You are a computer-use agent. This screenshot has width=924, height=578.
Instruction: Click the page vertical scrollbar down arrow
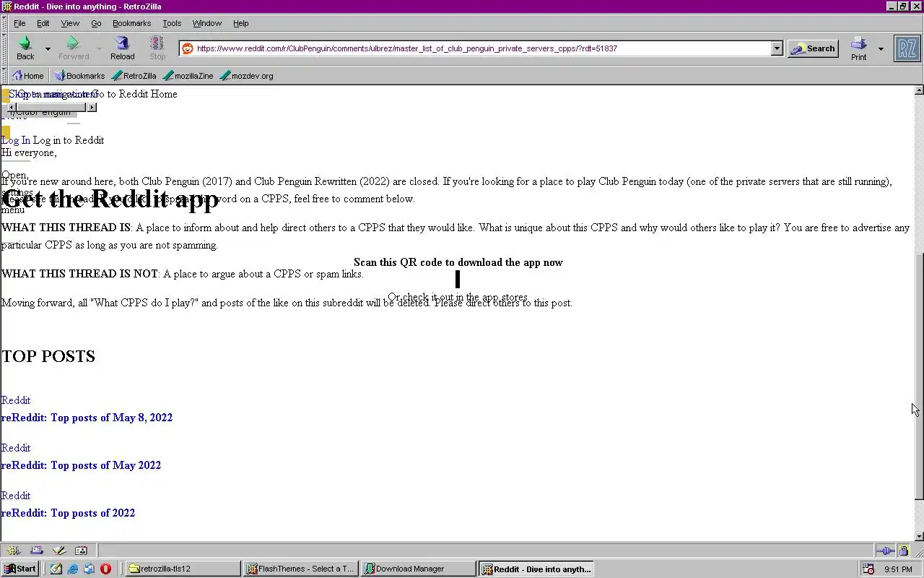tap(919, 536)
